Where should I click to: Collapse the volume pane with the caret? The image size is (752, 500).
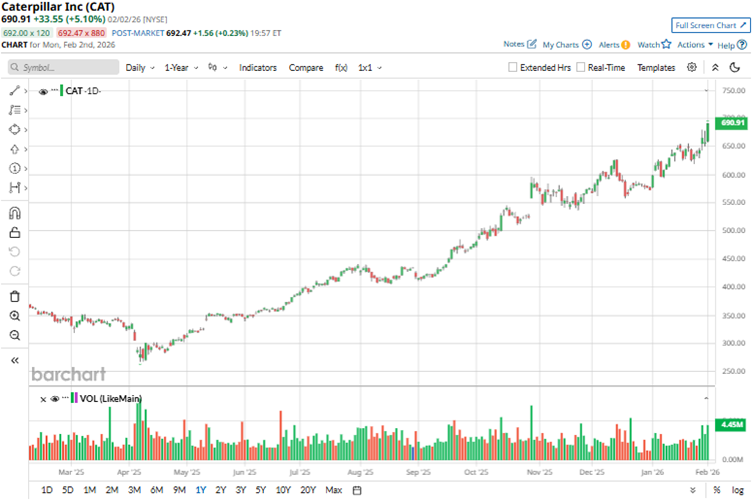coord(706,398)
